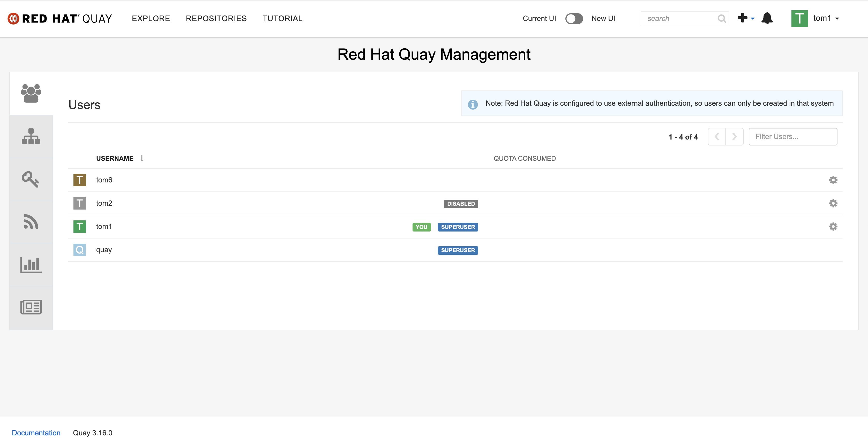Sort by the USERNAME column header
Viewport: 868px width, 447px height.
click(115, 159)
